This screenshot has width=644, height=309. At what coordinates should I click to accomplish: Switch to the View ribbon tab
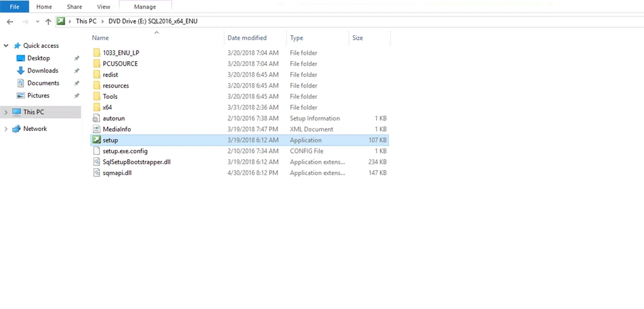click(x=104, y=6)
